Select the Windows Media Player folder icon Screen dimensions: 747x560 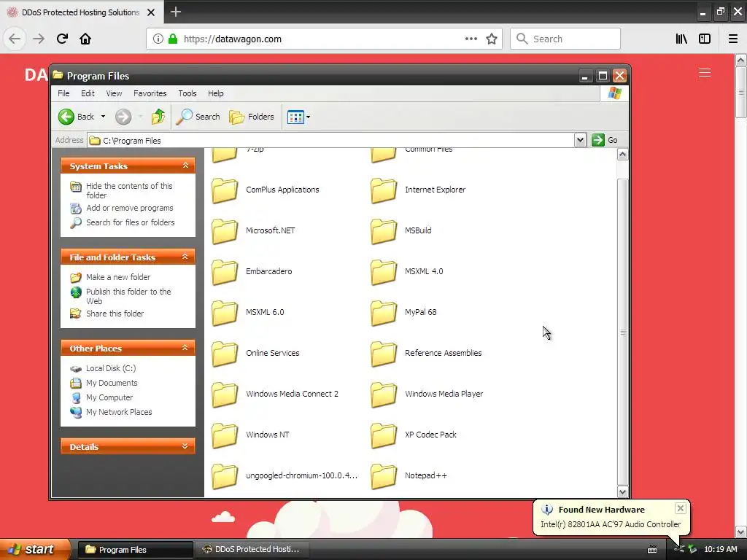(384, 394)
